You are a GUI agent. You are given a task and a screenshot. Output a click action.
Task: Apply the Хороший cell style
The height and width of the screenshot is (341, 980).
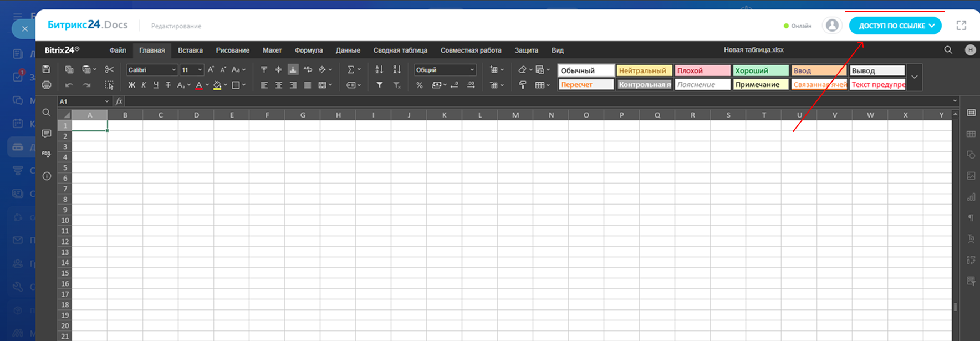[760, 70]
